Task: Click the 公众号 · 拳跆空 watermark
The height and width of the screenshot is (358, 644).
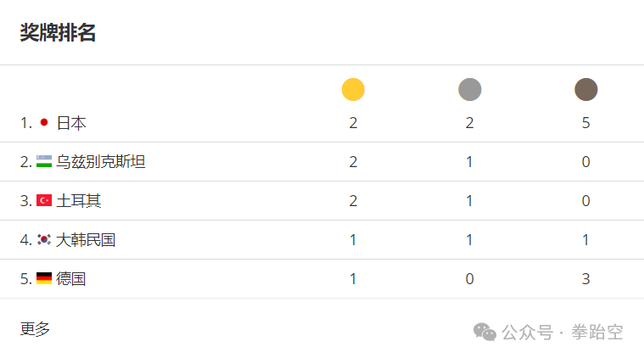Action: [x=563, y=333]
